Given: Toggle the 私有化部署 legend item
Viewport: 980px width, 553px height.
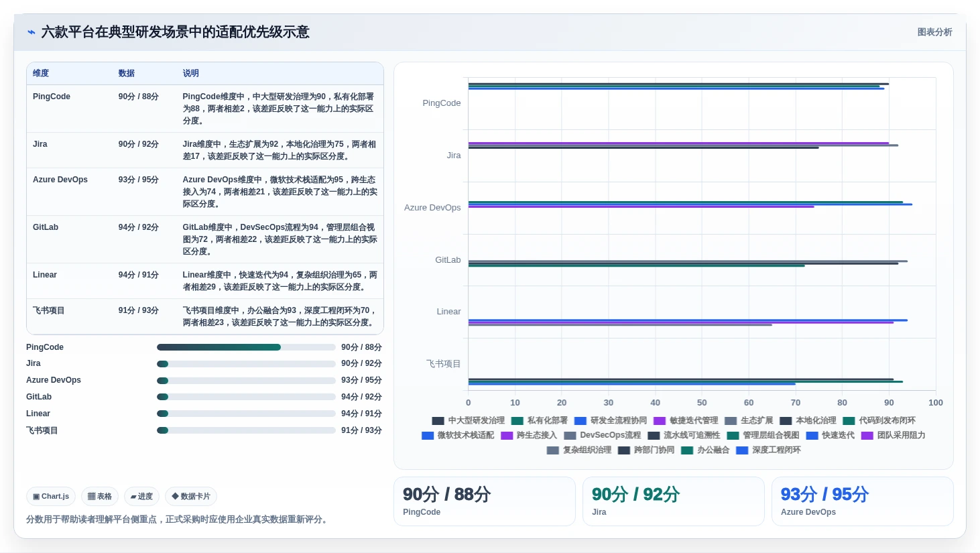Looking at the screenshot, I should coord(540,421).
